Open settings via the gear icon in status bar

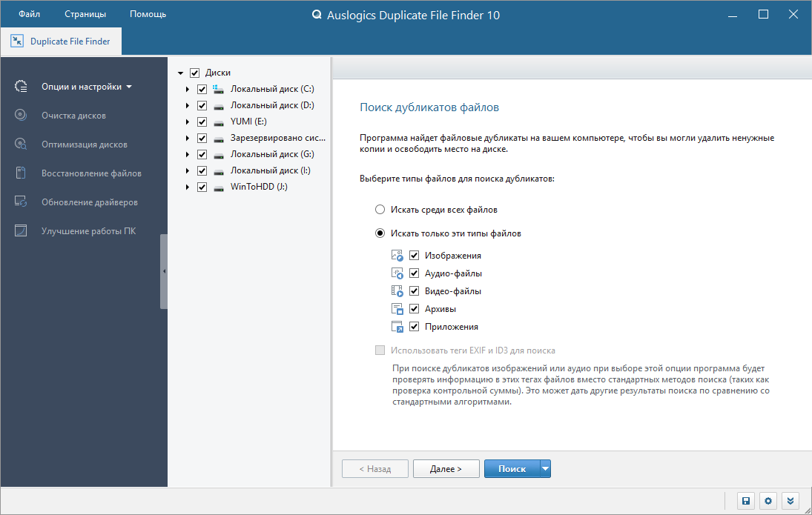768,500
